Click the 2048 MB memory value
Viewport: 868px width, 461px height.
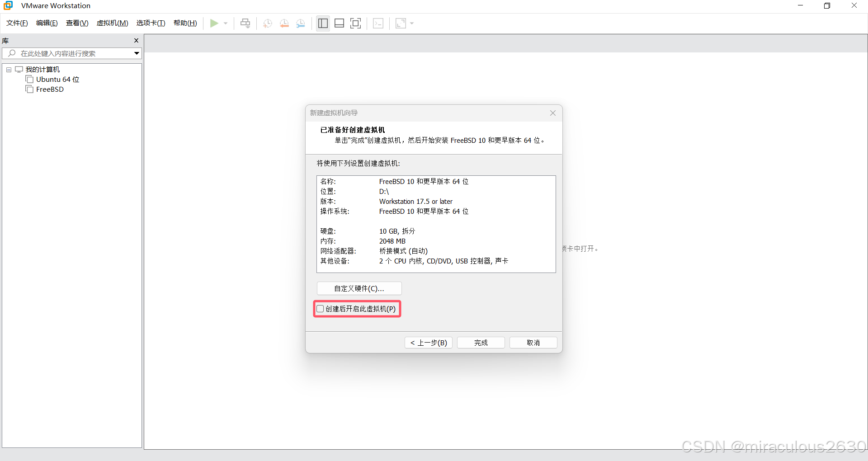(392, 241)
